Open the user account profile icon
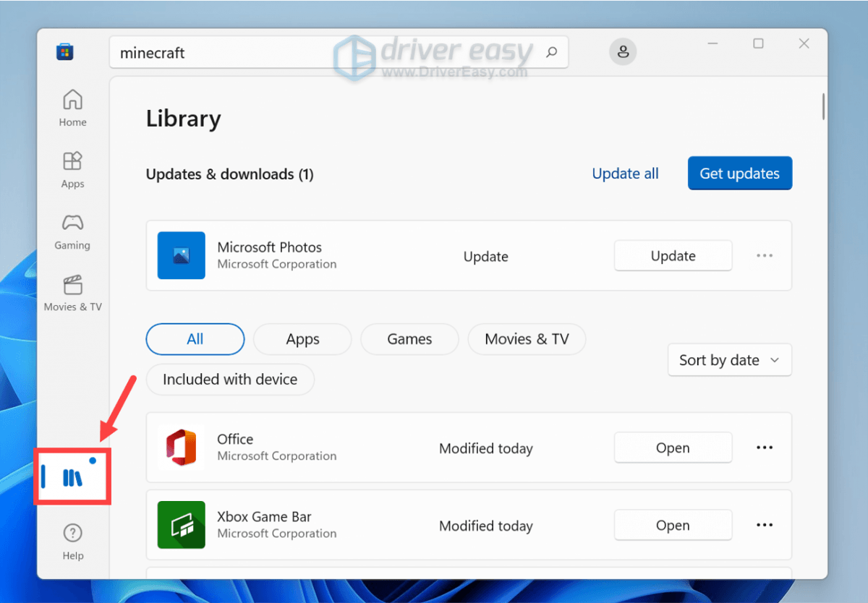Screen dimensions: 868x603 (623, 52)
